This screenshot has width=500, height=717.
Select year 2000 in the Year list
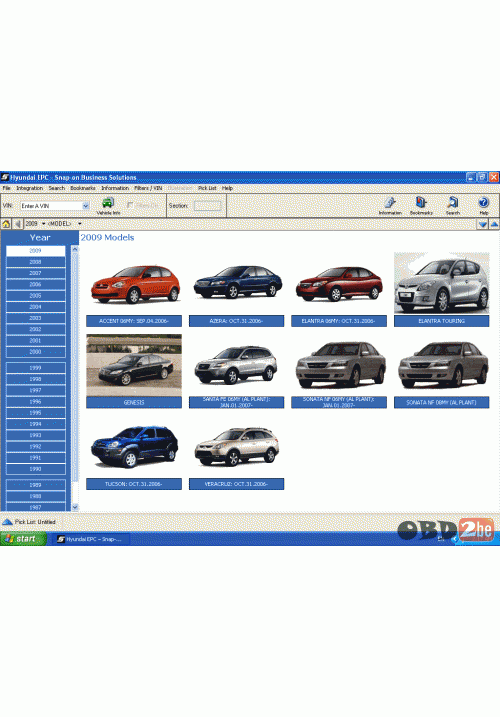36,352
